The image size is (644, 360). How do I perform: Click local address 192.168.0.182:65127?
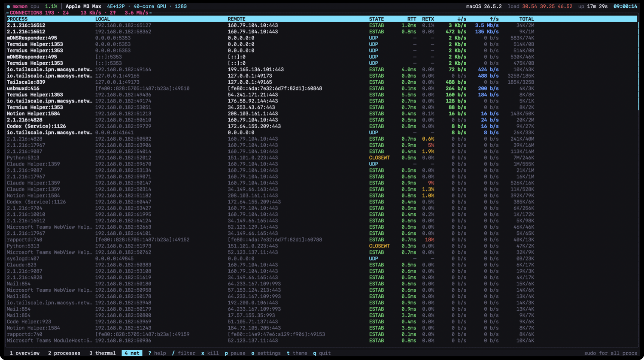pos(123,25)
